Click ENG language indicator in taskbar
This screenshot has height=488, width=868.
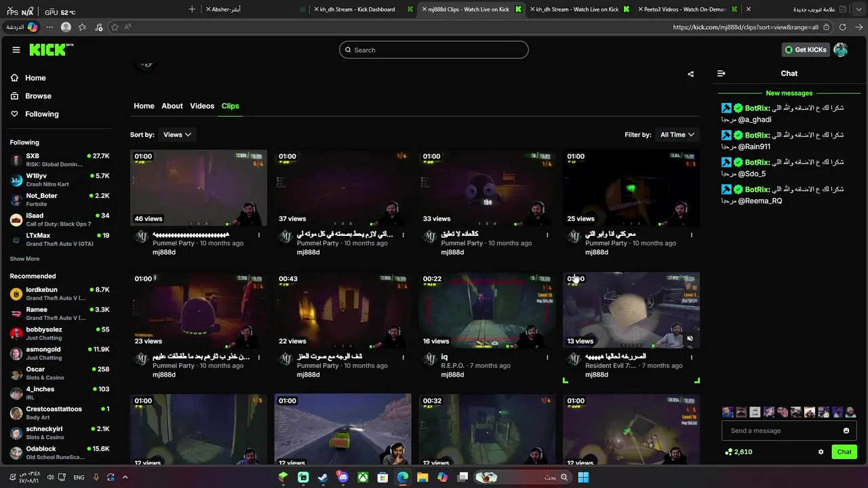click(x=79, y=477)
